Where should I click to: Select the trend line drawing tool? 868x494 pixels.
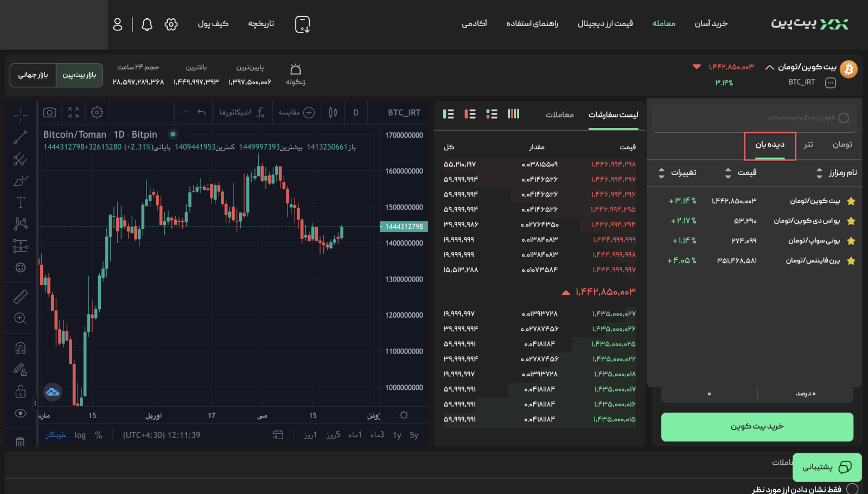tap(21, 137)
